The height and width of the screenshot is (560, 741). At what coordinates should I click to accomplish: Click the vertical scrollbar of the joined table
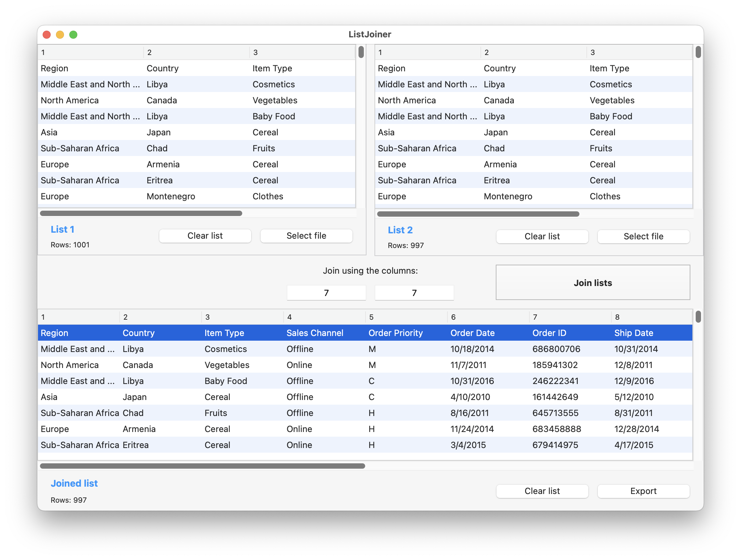pyautogui.click(x=698, y=317)
